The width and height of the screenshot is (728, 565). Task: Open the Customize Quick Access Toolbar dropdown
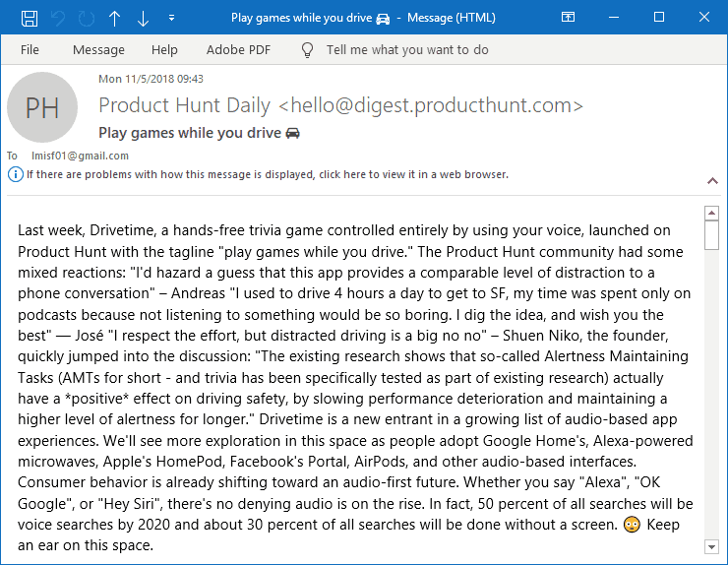pyautogui.click(x=171, y=18)
